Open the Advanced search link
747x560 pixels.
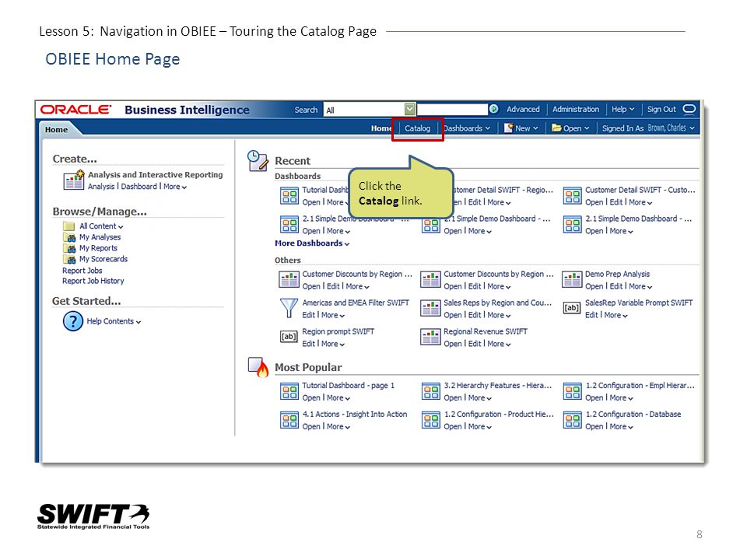523,110
